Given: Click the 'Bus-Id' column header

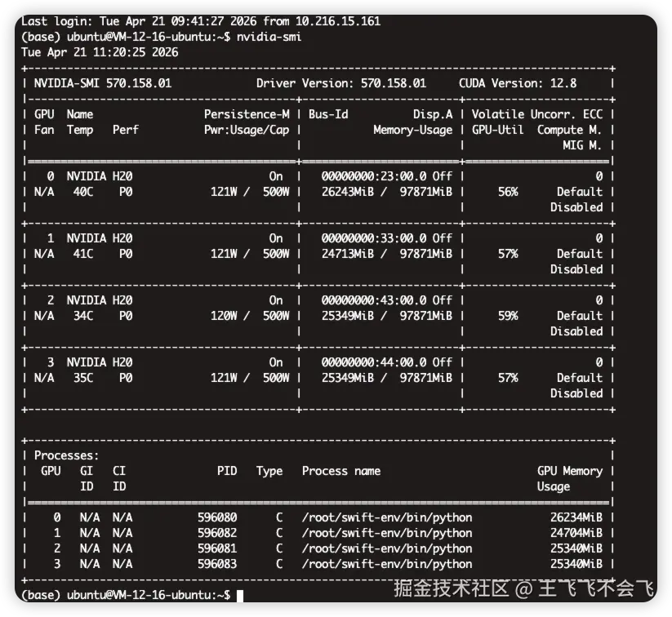Looking at the screenshot, I should click(328, 114).
